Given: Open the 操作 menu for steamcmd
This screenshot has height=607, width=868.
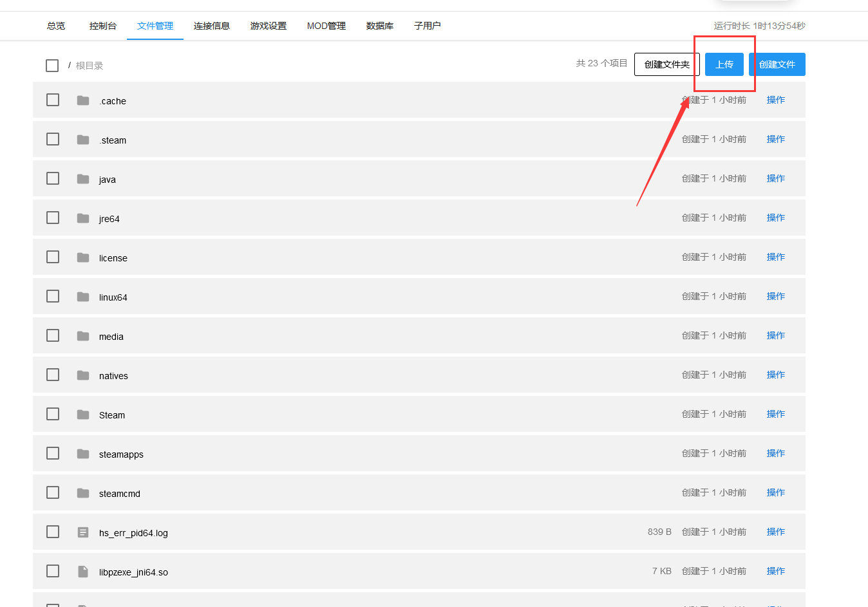Looking at the screenshot, I should [x=775, y=492].
